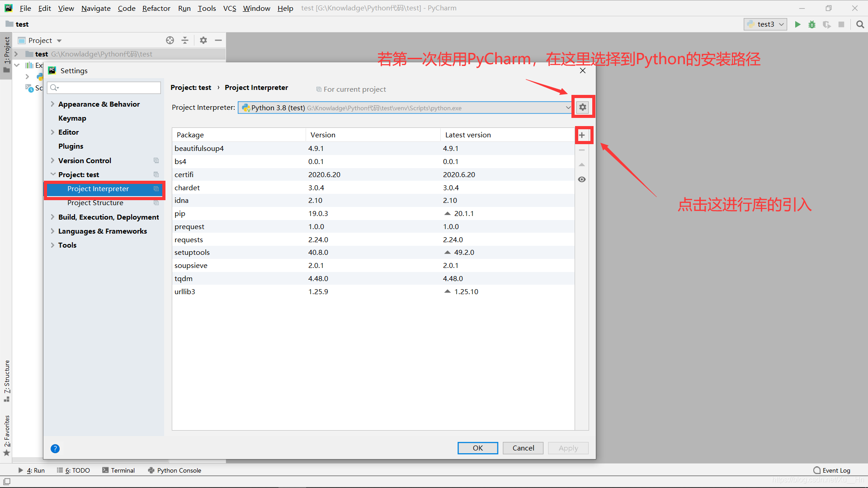
Task: Open the Python Console tool window
Action: [x=175, y=470]
